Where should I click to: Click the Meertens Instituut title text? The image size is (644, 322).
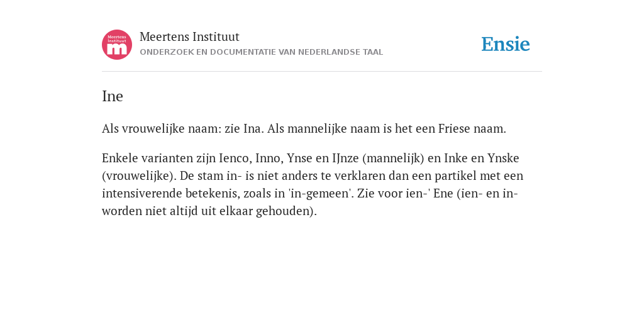(x=189, y=37)
